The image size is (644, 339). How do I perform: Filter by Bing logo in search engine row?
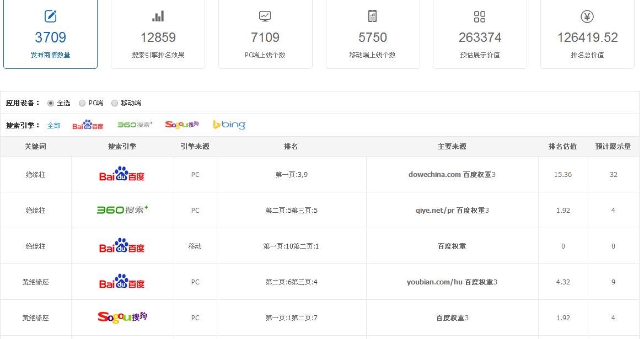[x=229, y=125]
